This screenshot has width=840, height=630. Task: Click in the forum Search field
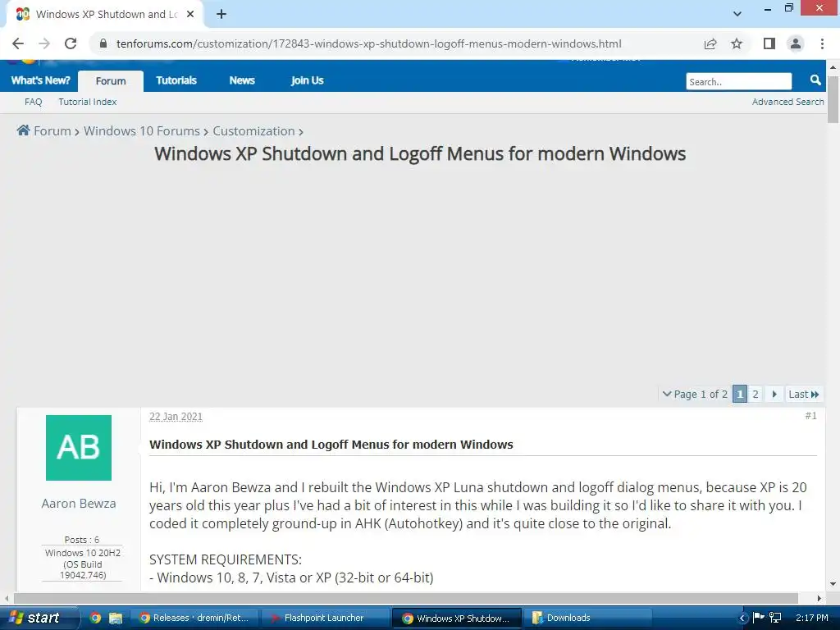(739, 81)
